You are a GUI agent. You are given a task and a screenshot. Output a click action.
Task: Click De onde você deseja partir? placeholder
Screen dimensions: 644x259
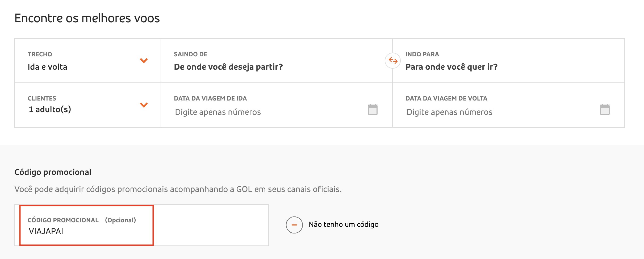point(228,67)
